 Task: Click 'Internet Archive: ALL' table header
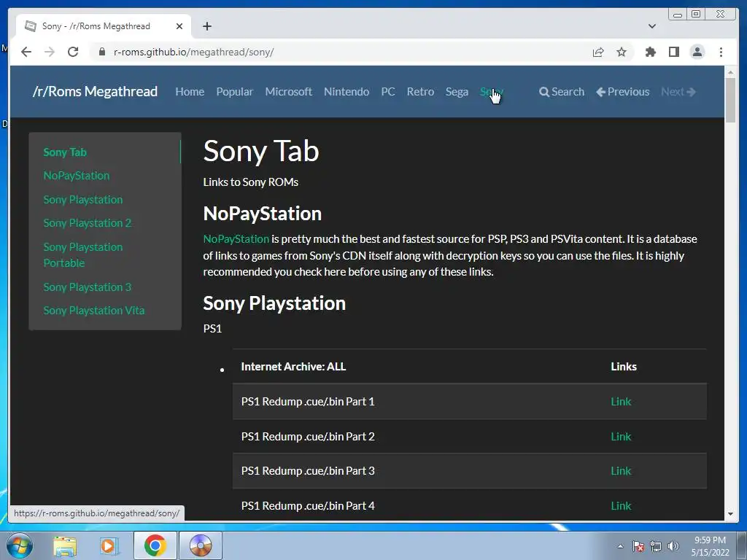click(x=293, y=367)
